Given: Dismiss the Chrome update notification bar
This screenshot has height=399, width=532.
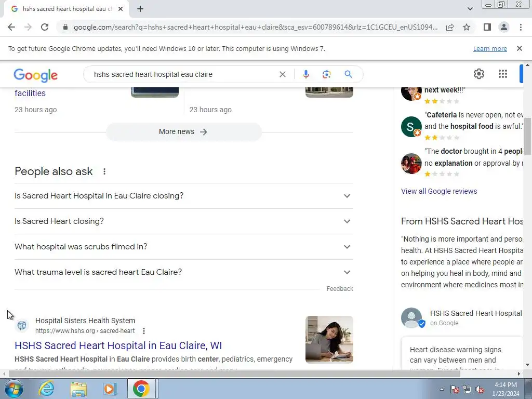Looking at the screenshot, I should coord(519,48).
